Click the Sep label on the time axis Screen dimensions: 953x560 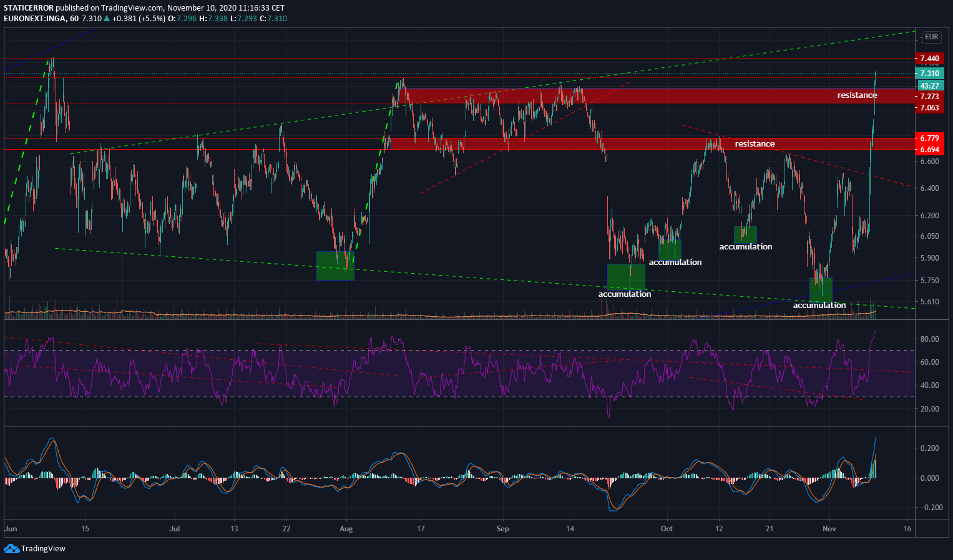click(x=502, y=529)
